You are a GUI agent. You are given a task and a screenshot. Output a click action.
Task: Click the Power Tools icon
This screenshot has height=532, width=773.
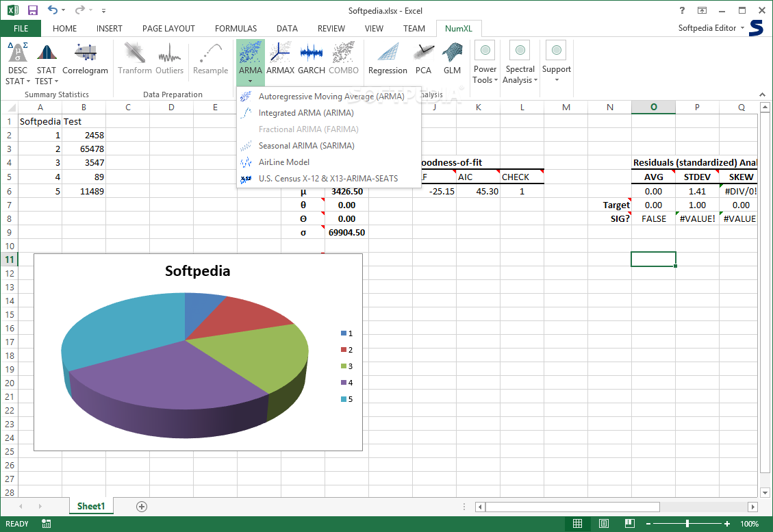point(485,50)
